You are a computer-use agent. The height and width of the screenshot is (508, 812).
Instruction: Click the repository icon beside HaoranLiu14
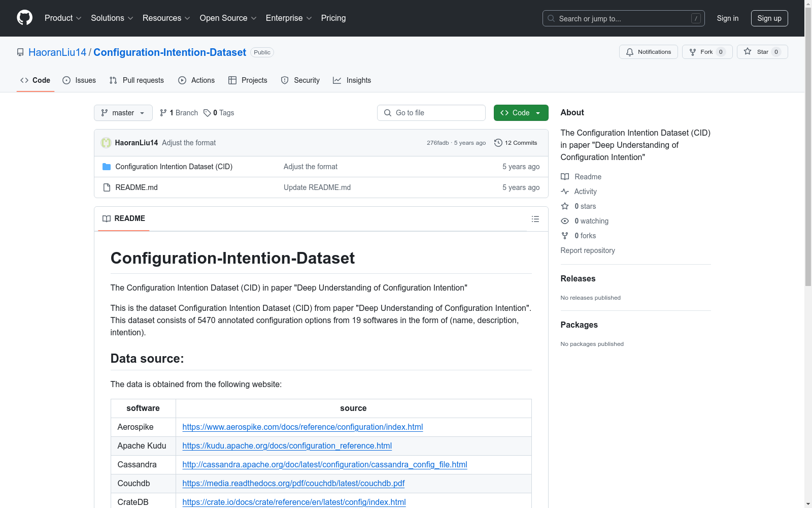20,52
